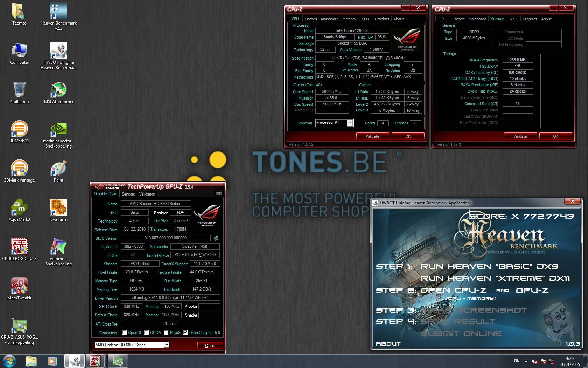
Task: Select the RivaTuner desktop icon
Action: pos(58,210)
